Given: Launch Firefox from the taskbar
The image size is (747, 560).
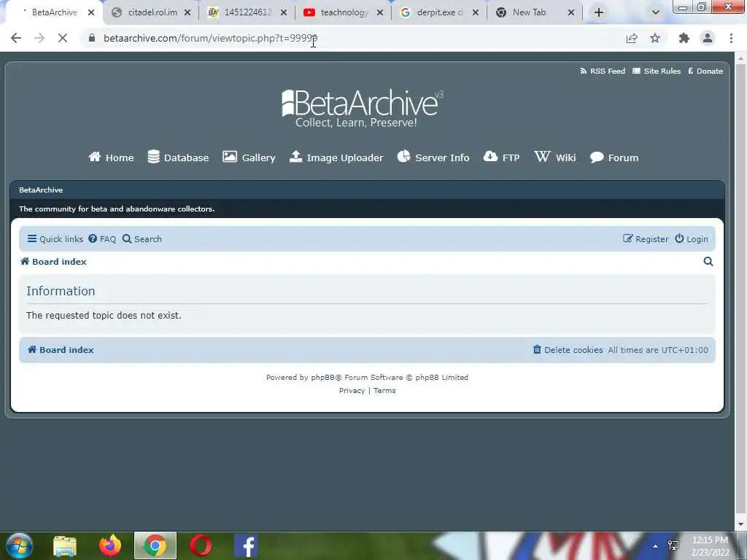Looking at the screenshot, I should point(110,546).
